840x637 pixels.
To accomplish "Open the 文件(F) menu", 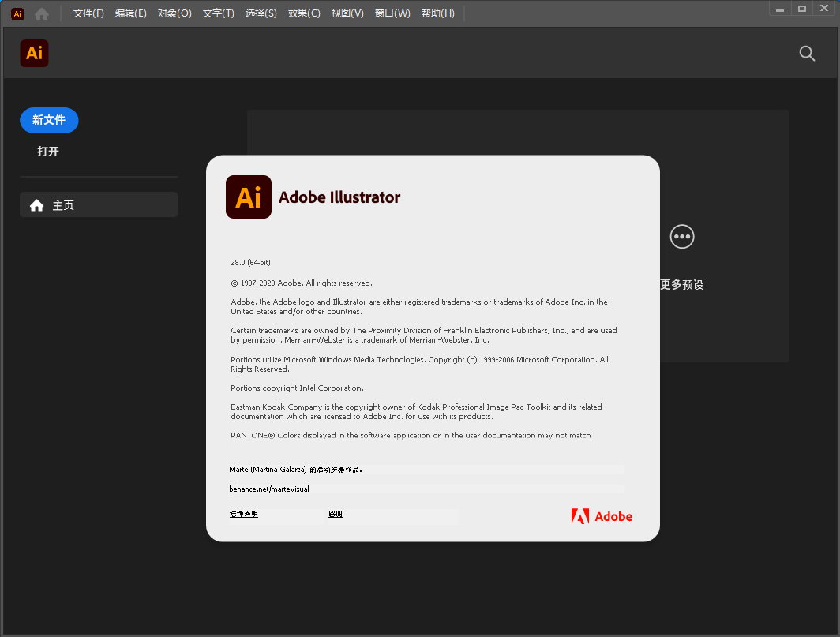I will click(88, 13).
